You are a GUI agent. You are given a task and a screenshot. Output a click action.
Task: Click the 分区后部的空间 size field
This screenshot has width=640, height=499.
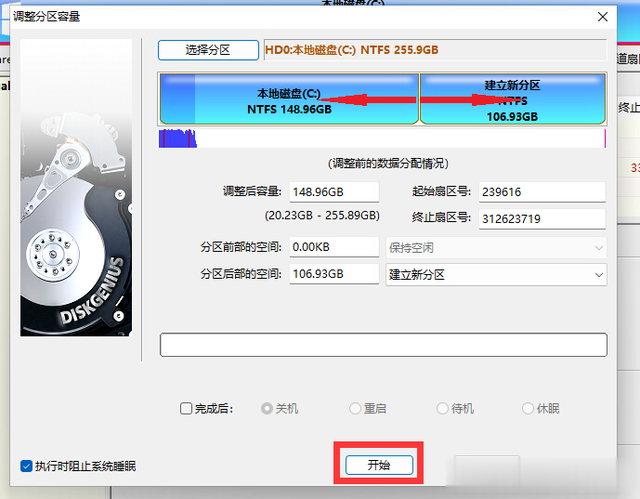coord(334,274)
